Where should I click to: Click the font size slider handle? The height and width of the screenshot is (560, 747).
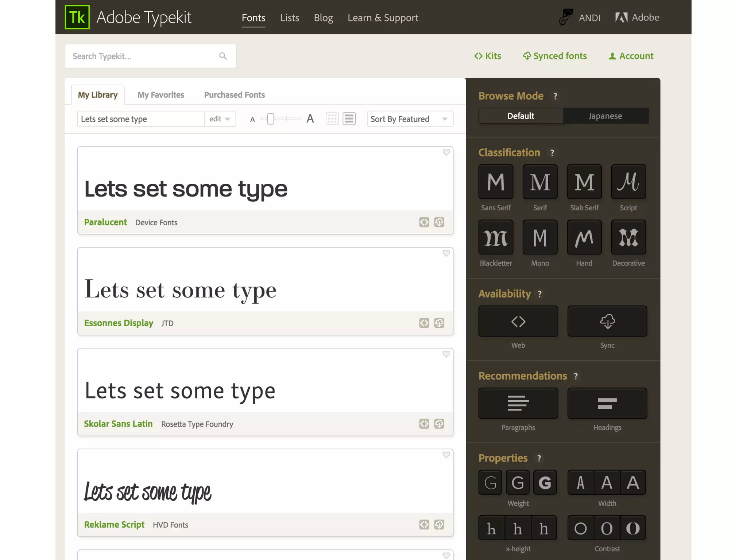(x=270, y=119)
